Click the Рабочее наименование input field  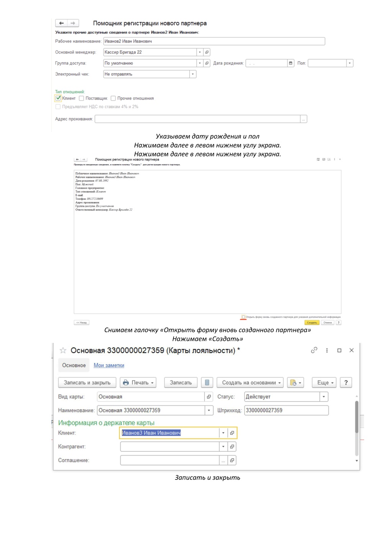[214, 41]
